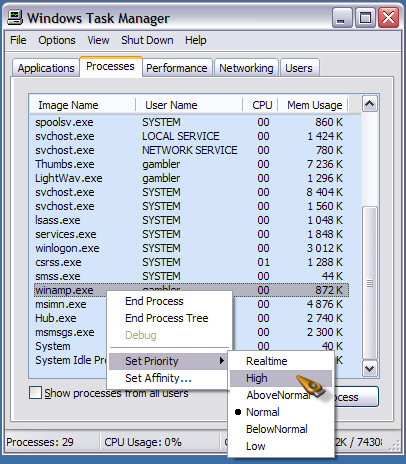Viewport: 406px width, 464px height.
Task: Select the spoolsv.exe process row
Action: (x=191, y=122)
